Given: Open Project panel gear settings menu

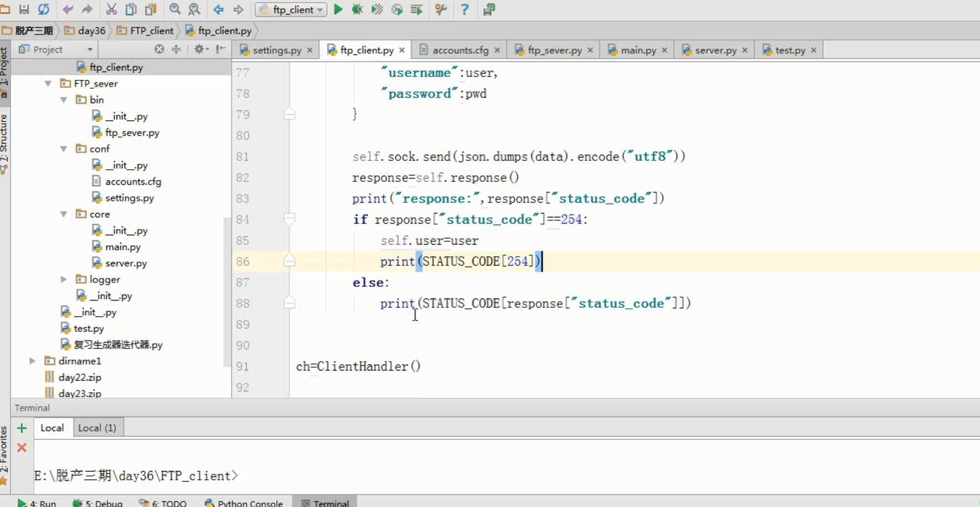Looking at the screenshot, I should 200,49.
